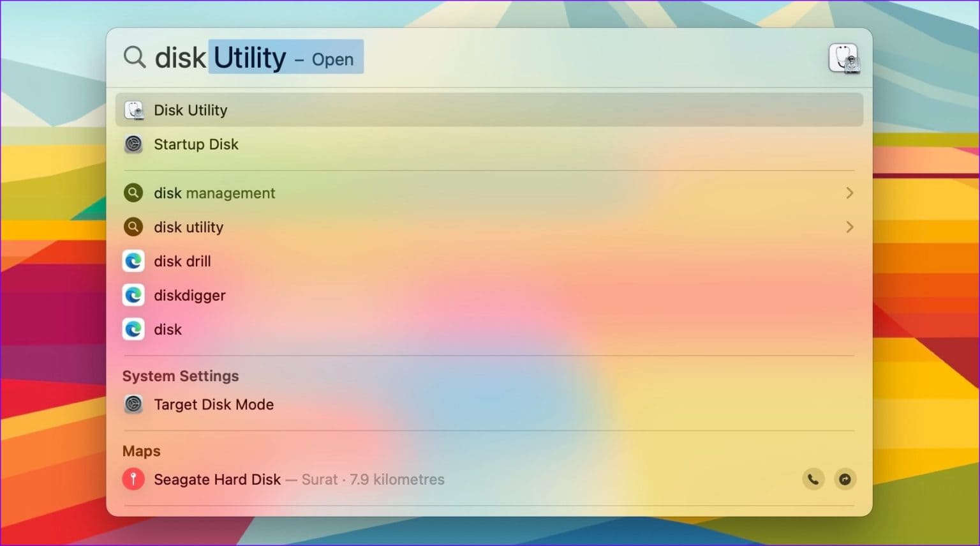The image size is (980, 546).
Task: Open the disk drill suggestion
Action: tap(489, 261)
